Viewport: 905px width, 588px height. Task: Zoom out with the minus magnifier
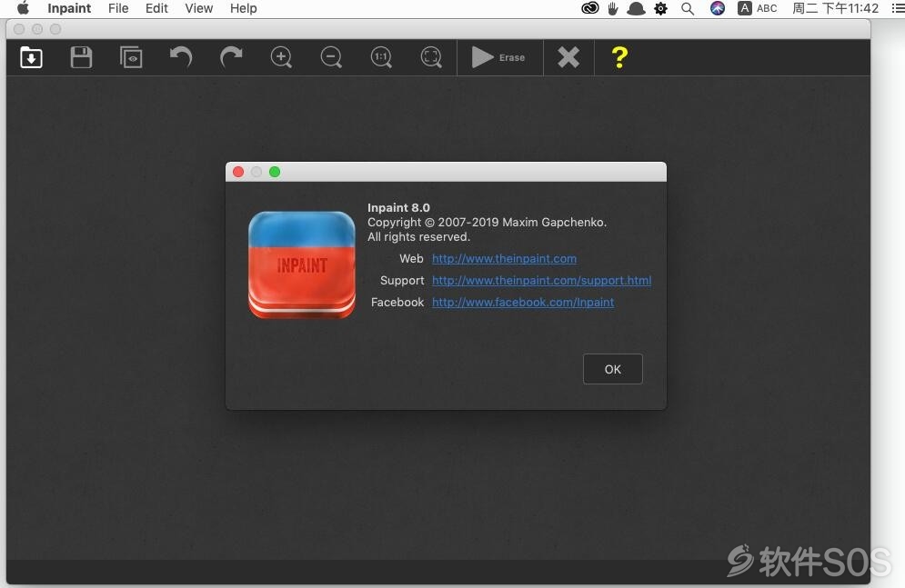coord(331,57)
